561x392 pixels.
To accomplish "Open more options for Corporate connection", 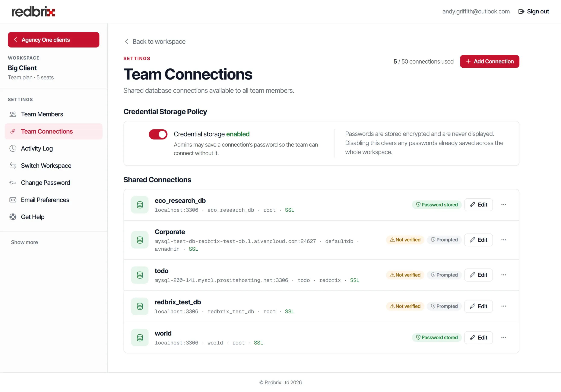I will tap(504, 240).
